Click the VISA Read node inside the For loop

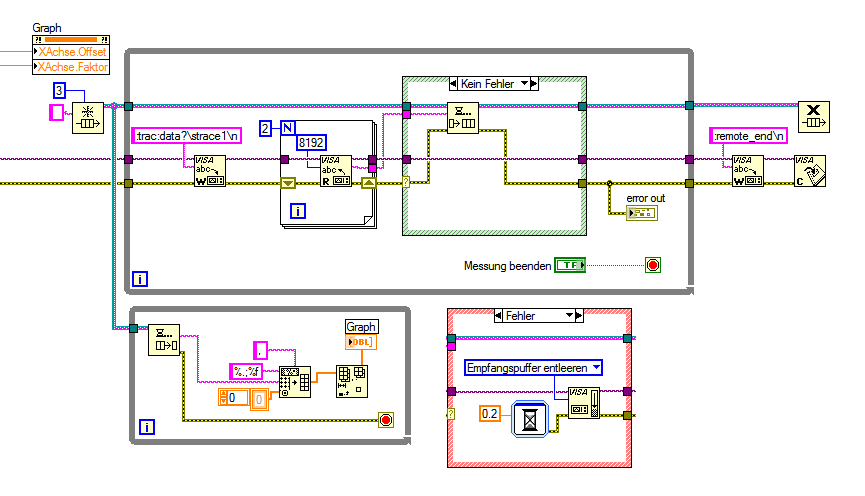[336, 171]
